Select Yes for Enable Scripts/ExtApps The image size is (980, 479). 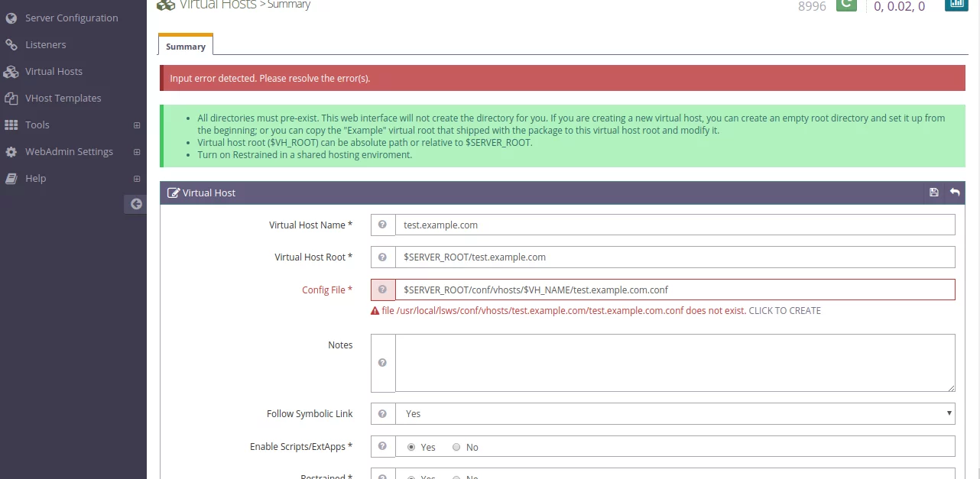(411, 447)
